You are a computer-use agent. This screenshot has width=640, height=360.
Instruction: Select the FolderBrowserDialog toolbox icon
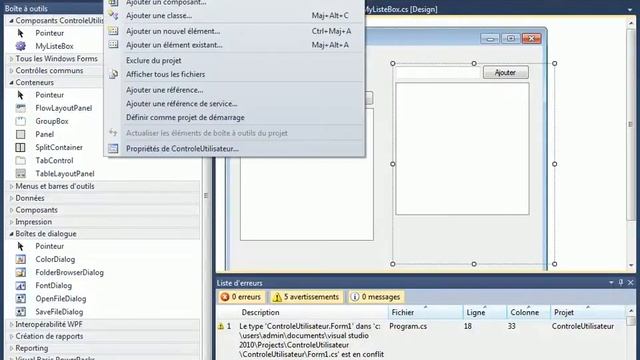(20, 272)
